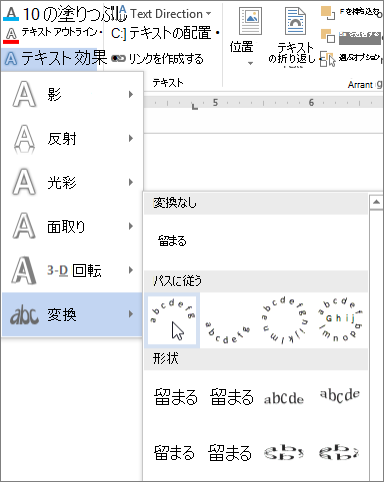Select second 留まる shape in second shape row

[230, 453]
